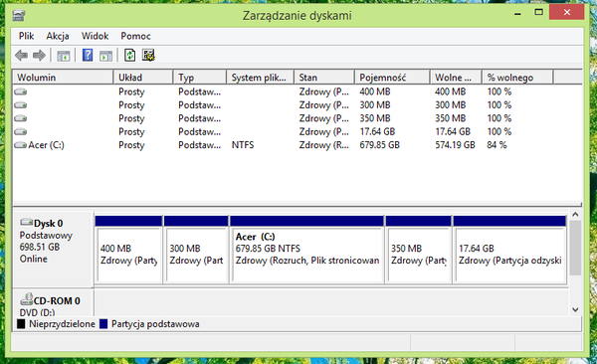Select the Dysk 0 disk icon
597x364 pixels.
point(26,222)
